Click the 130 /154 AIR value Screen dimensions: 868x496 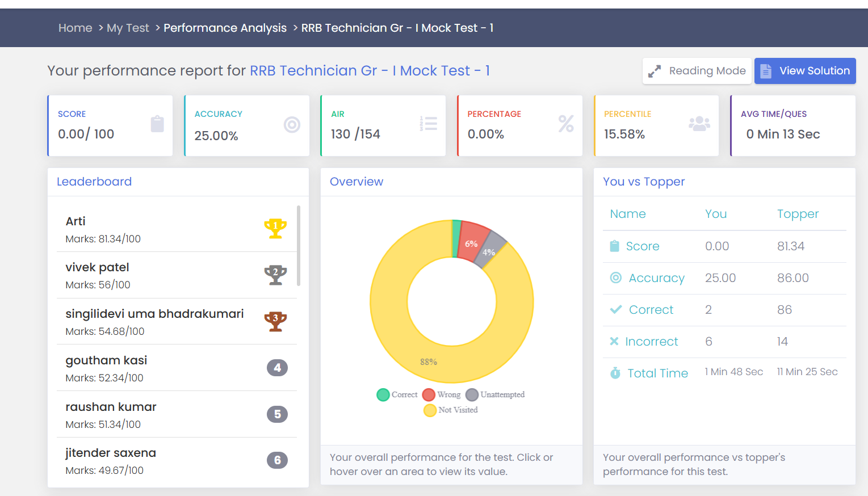pyautogui.click(x=355, y=134)
